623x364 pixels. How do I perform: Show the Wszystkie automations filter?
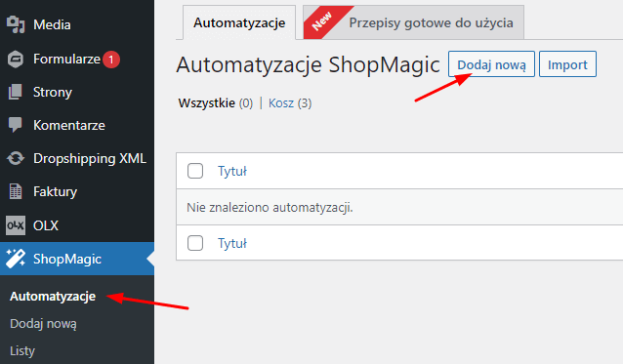(216, 103)
